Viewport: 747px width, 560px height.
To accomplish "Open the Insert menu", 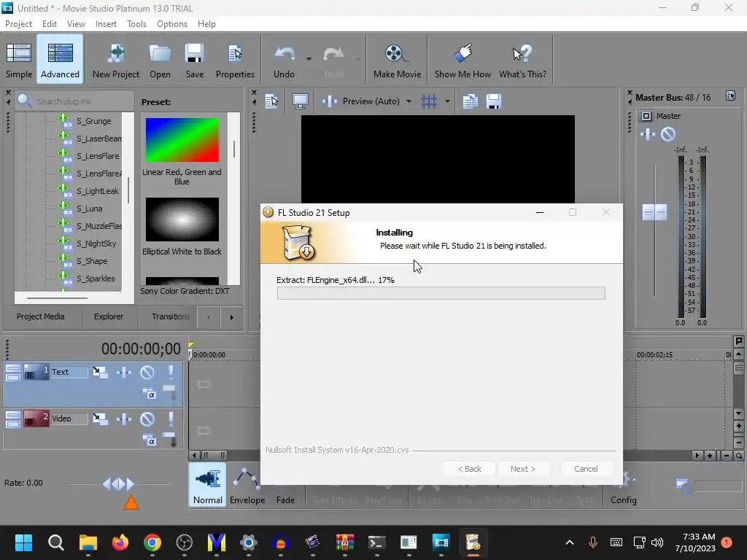I will click(x=106, y=24).
